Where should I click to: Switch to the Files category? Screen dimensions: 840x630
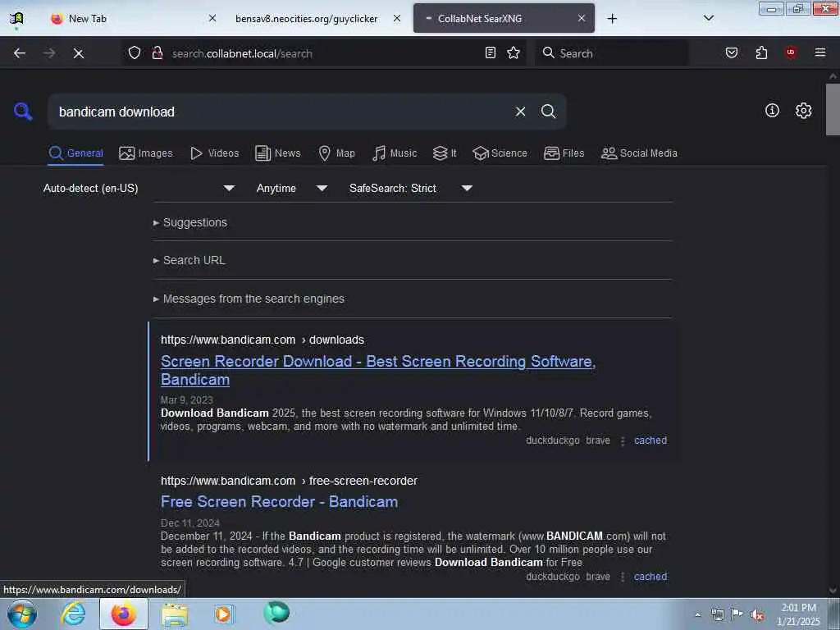point(564,153)
